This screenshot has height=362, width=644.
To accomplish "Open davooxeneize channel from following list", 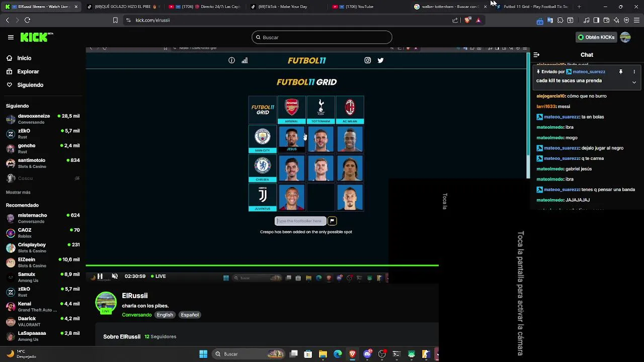I will [x=43, y=119].
